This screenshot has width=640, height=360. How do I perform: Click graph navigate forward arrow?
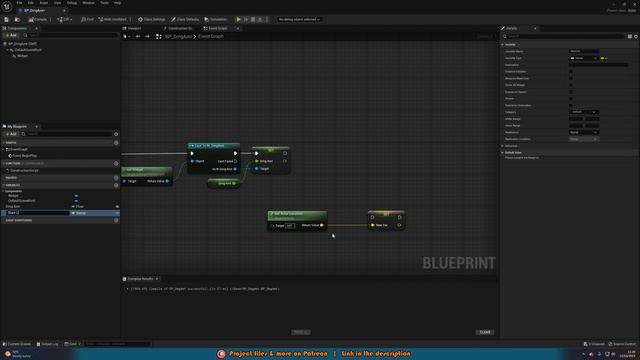147,37
